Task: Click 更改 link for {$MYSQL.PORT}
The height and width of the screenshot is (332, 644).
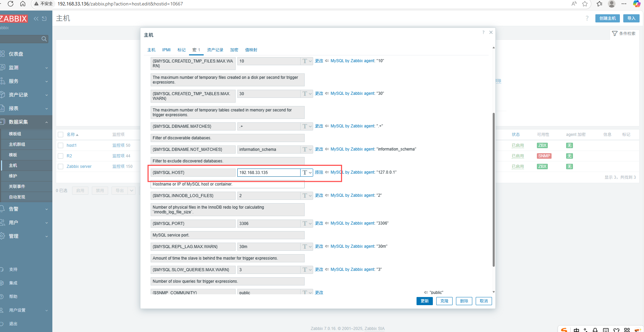Action: 319,223
